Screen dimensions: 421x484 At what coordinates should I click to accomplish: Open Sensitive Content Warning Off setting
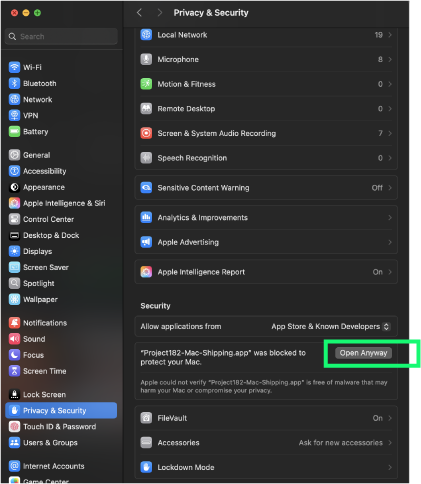[x=266, y=188]
